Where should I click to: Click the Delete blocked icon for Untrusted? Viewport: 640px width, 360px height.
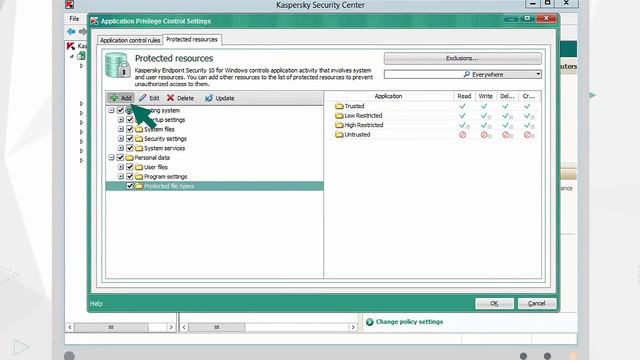tap(507, 135)
